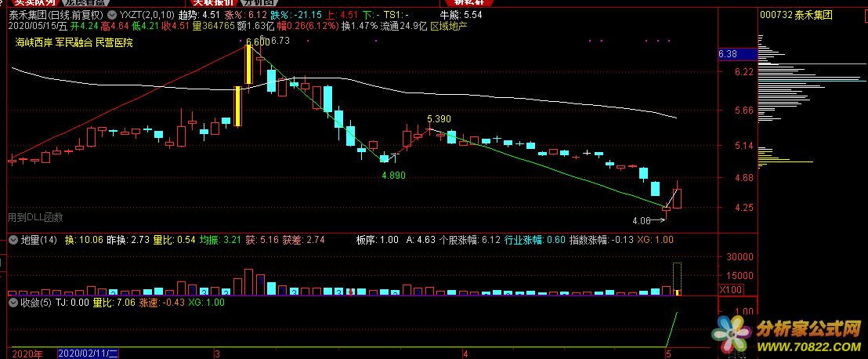This screenshot has height=359, width=868.
Task: Open dropdown arrow beside 泰禾集团(日线.前复权)
Action: click(x=112, y=16)
